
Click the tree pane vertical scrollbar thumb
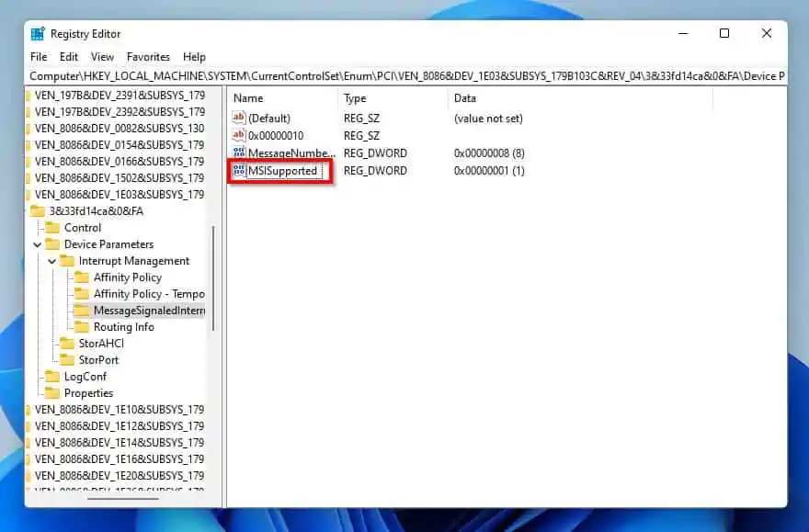point(213,278)
